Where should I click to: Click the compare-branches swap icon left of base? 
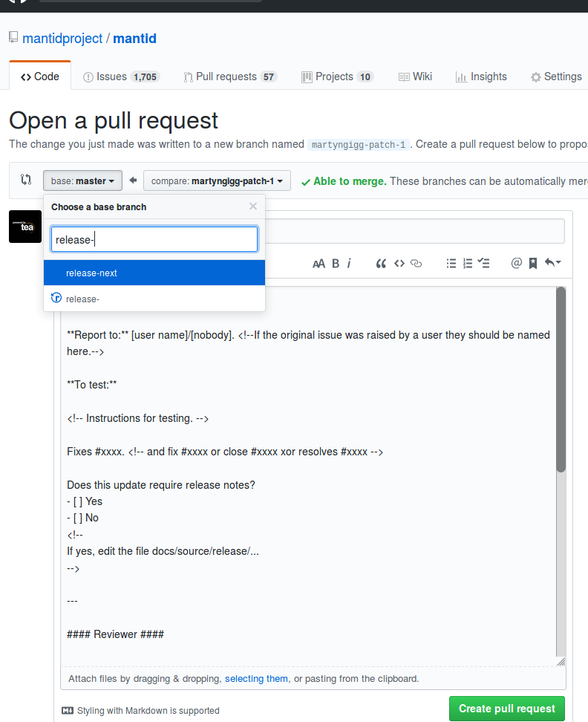tap(26, 180)
